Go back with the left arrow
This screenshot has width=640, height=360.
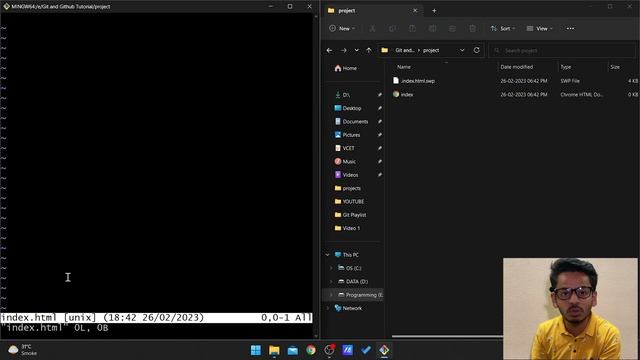click(329, 50)
